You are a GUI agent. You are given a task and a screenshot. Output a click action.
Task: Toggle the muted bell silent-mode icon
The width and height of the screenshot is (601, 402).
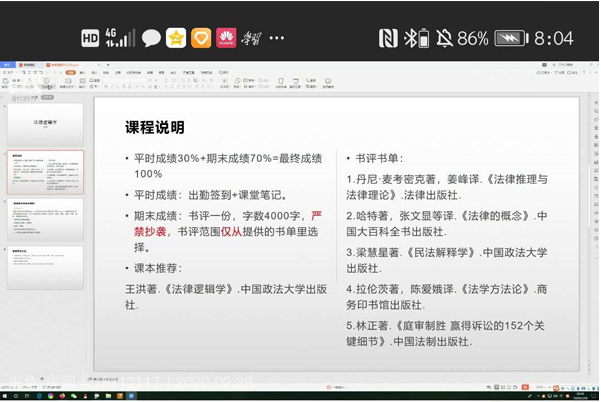(438, 38)
